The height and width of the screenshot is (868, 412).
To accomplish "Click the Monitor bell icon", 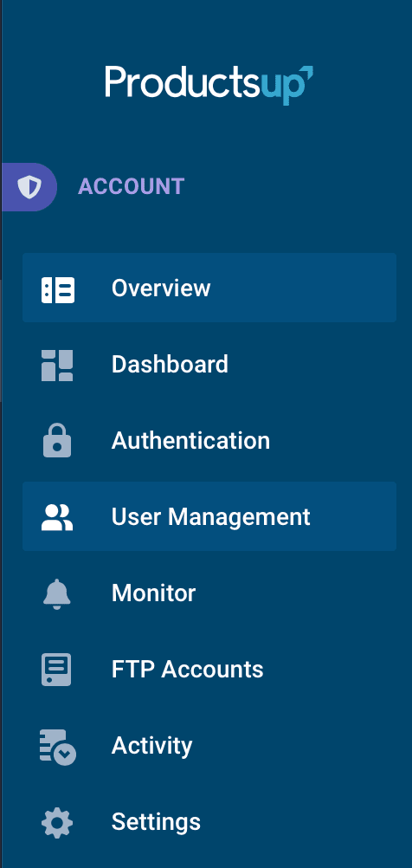I will [x=57, y=593].
